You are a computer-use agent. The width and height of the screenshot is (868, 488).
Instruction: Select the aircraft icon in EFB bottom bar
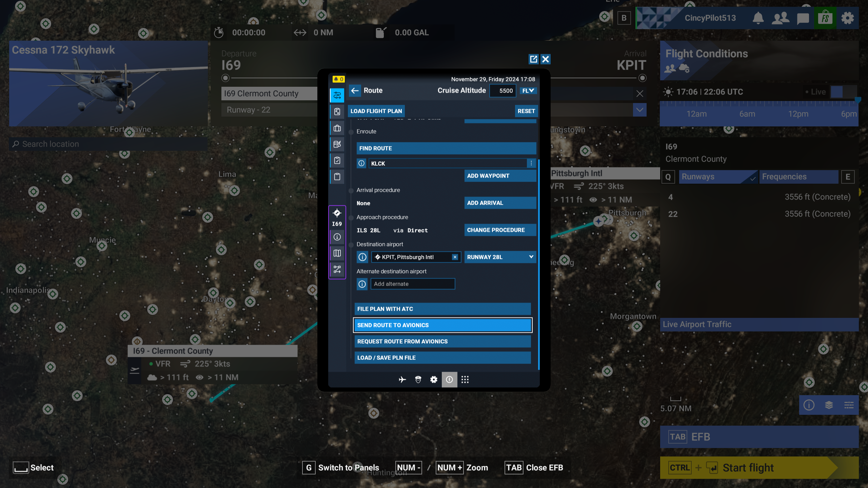[x=402, y=380]
